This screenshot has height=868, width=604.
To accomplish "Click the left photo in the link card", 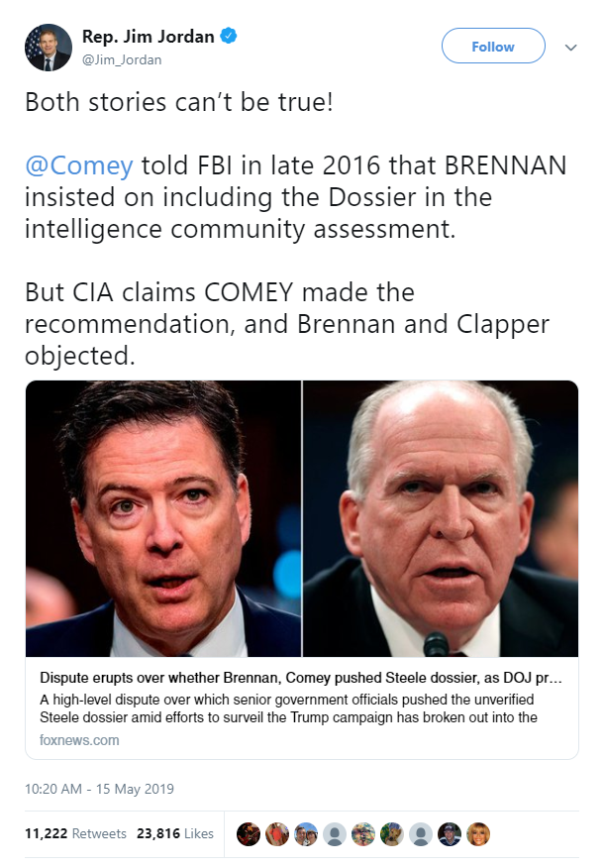I will pyautogui.click(x=163, y=518).
